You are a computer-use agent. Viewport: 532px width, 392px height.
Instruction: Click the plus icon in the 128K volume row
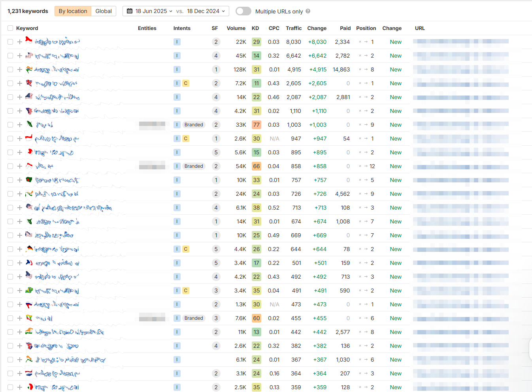[20, 69]
